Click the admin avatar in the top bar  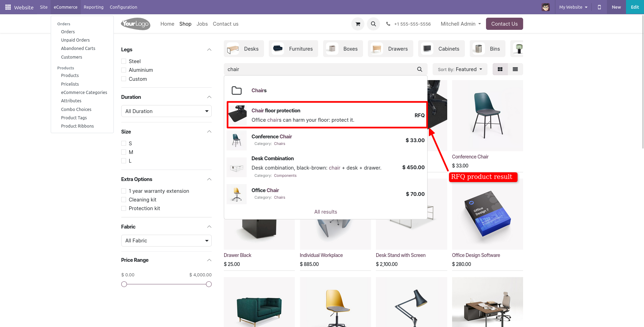coord(546,7)
